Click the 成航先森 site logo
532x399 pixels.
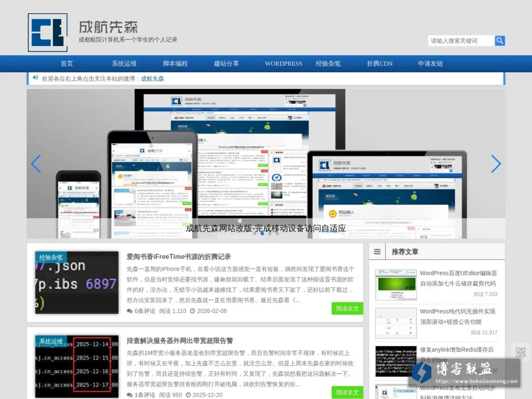tap(47, 32)
